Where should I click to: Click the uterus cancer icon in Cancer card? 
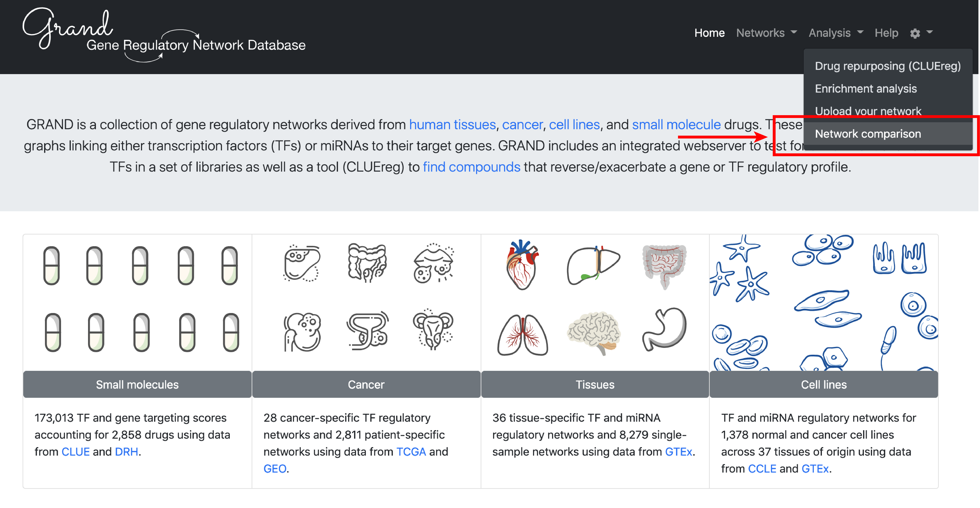pyautogui.click(x=433, y=329)
